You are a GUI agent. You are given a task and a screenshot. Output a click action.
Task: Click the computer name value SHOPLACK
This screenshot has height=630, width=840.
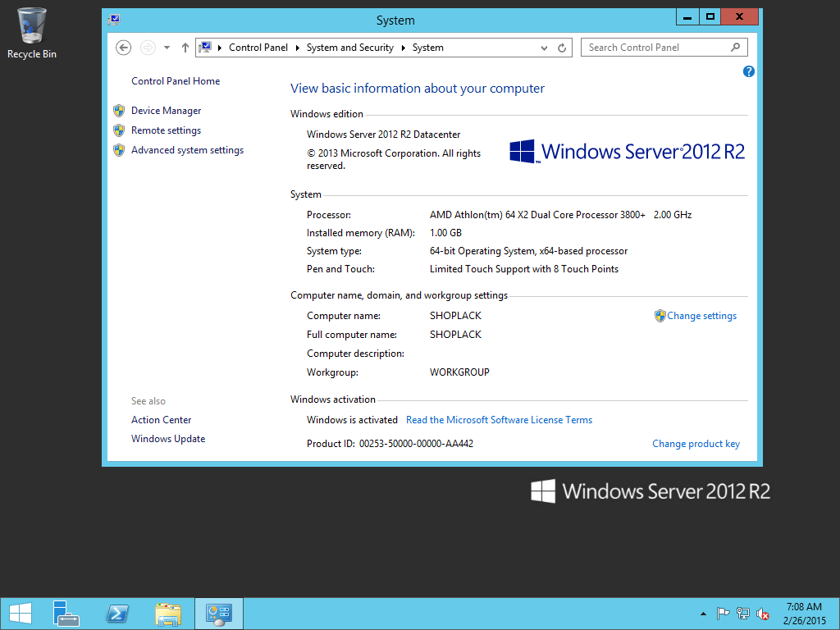(455, 316)
